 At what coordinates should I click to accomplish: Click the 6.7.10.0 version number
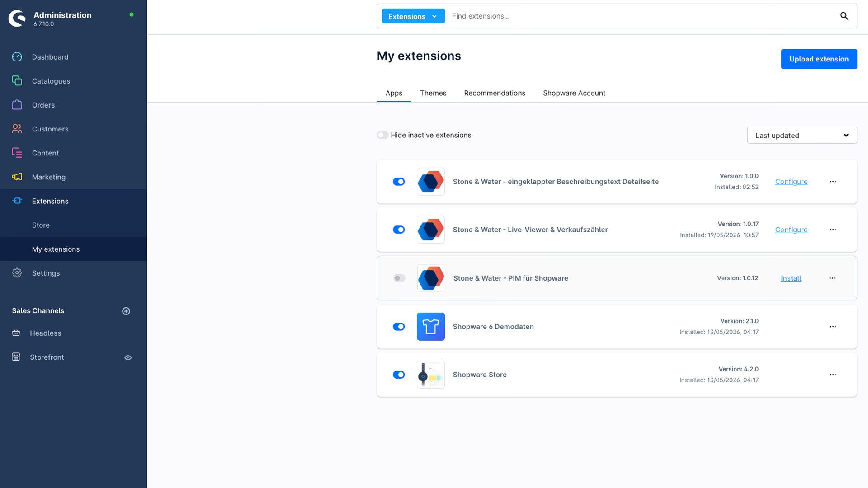click(43, 24)
